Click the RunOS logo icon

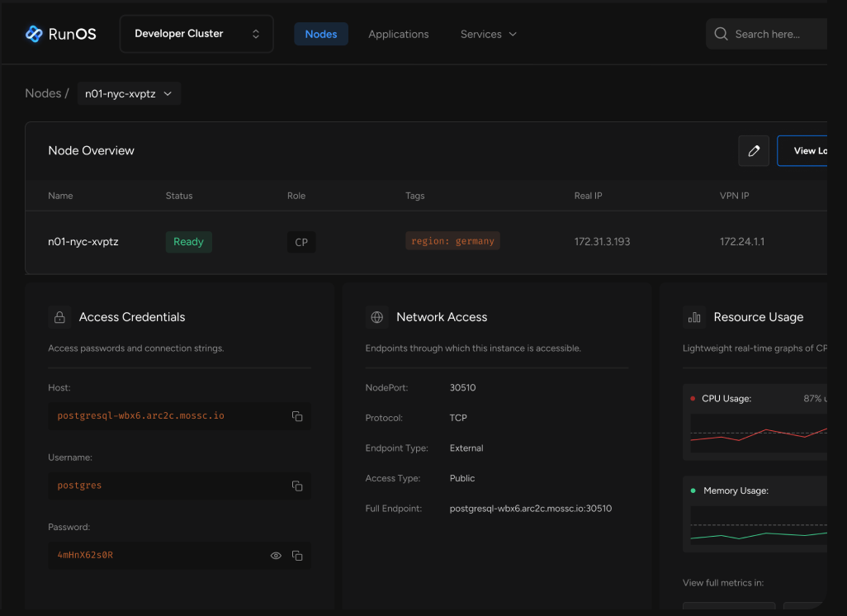tap(33, 33)
